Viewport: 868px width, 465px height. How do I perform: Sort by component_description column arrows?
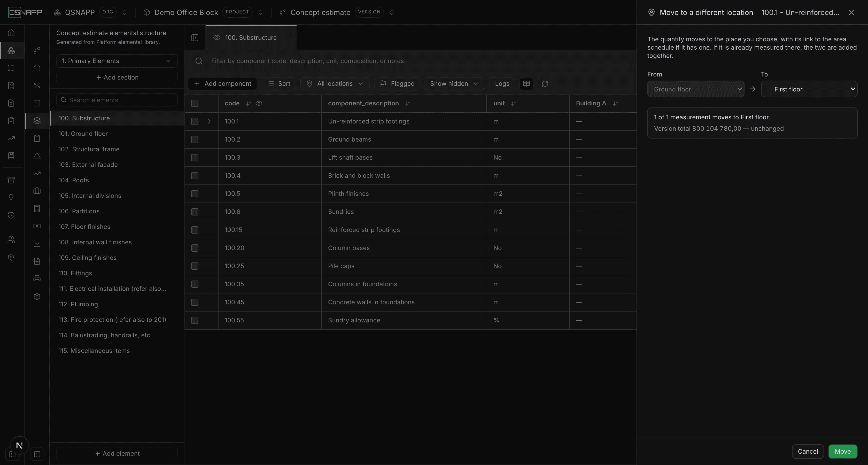pos(408,103)
